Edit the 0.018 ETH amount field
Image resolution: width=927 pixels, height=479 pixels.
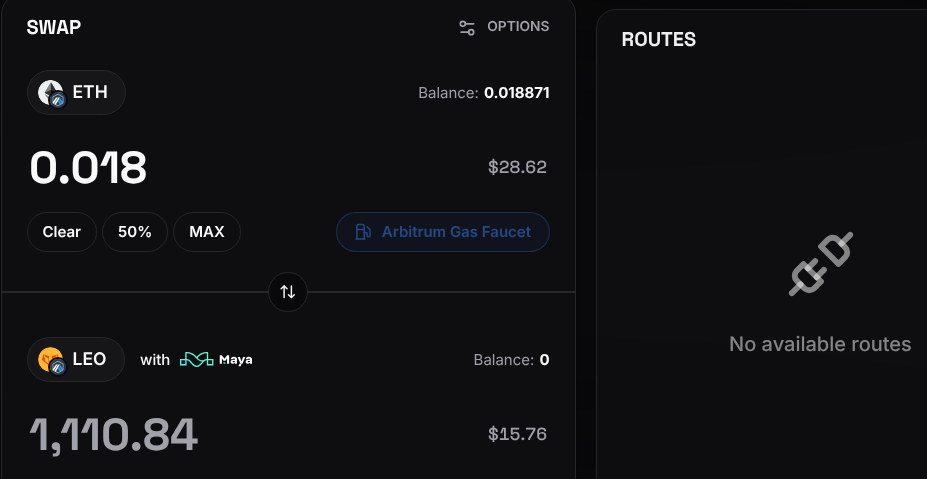point(87,167)
